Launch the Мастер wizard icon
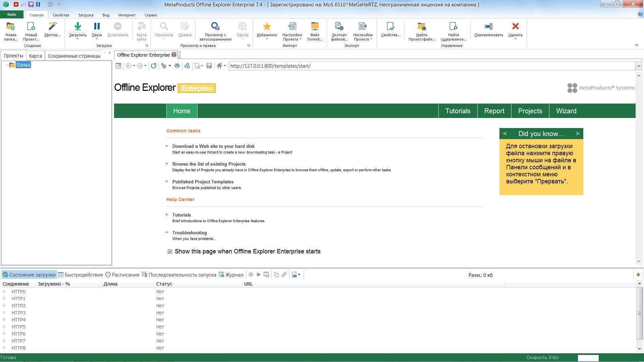 [x=52, y=29]
